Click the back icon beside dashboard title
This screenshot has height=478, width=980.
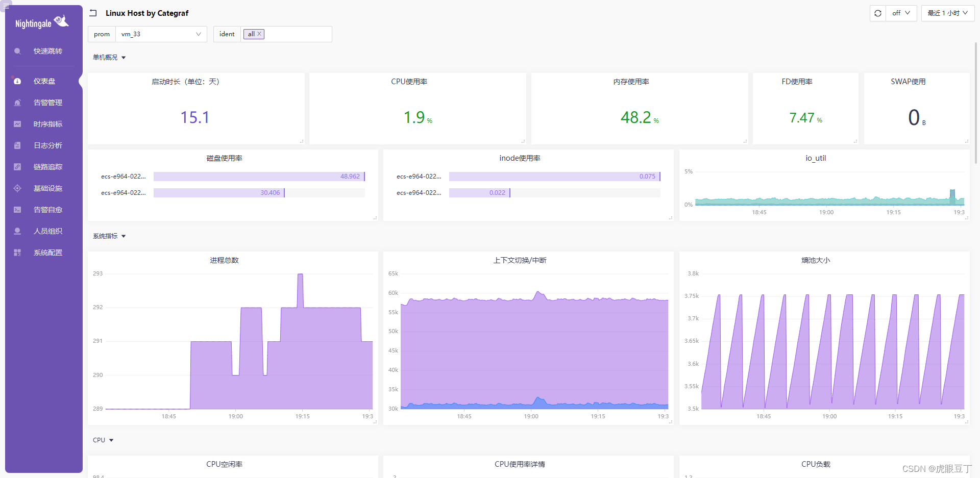pos(93,13)
